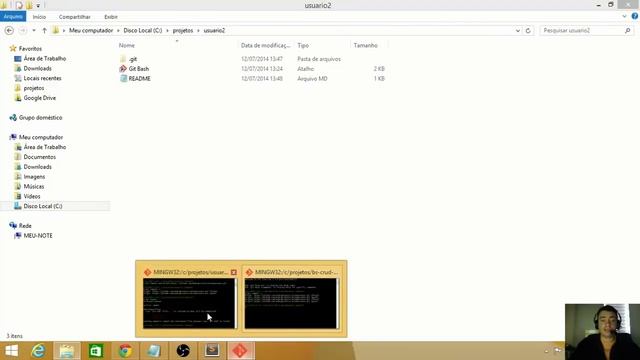640x360 pixels.
Task: Open Área de Trabalho under Meu computador
Action: click(44, 147)
